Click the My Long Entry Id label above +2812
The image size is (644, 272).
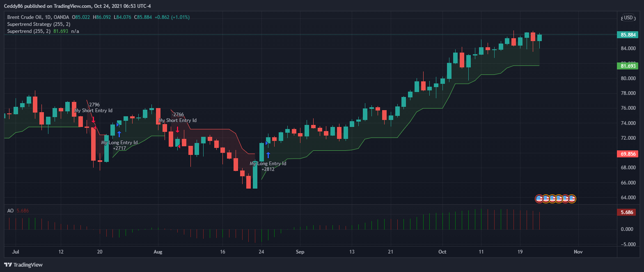[x=268, y=164]
